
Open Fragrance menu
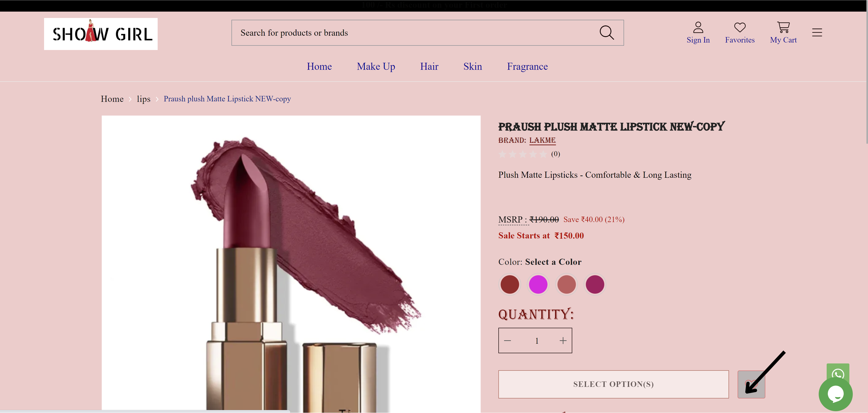(527, 66)
